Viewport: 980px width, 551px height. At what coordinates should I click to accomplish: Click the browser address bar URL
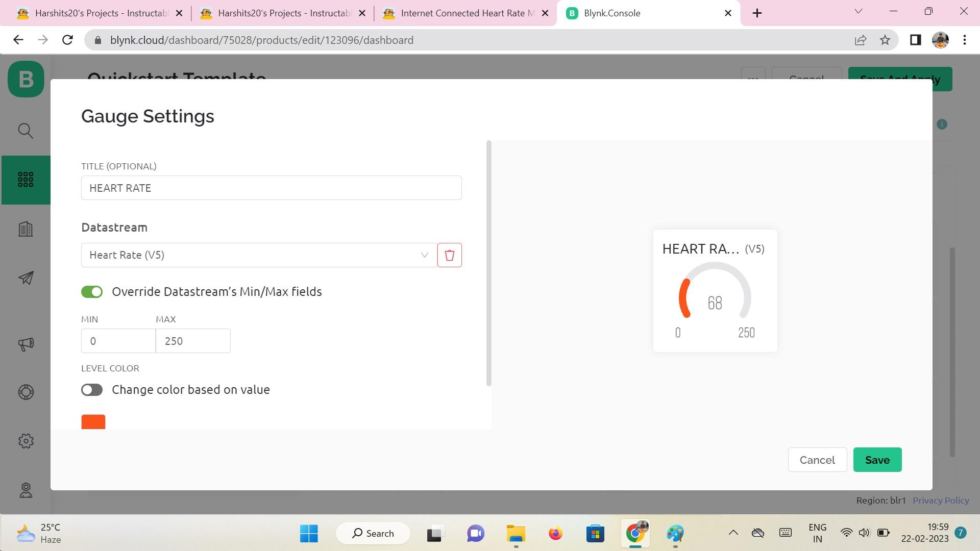point(261,40)
